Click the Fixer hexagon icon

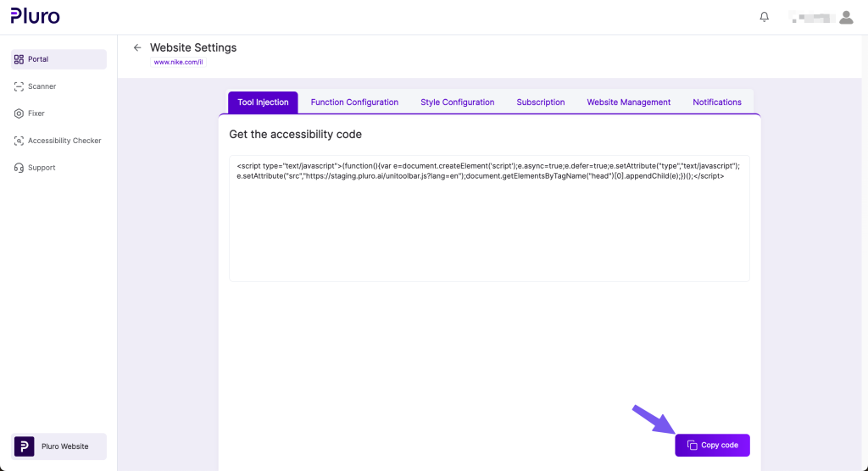[x=19, y=114]
